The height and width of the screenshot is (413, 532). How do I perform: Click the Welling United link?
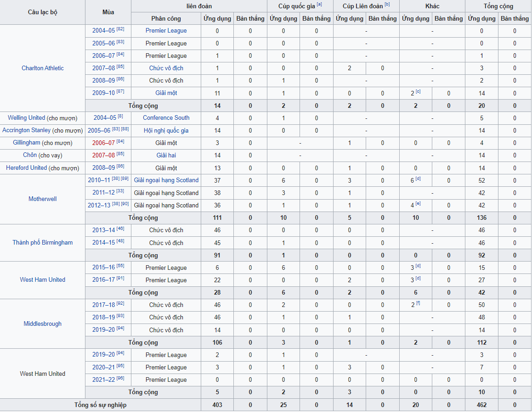point(26,118)
